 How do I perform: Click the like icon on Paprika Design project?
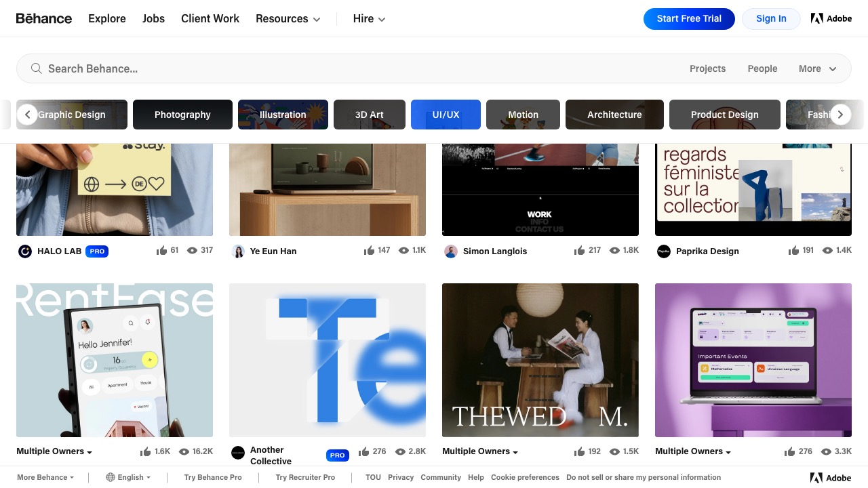pos(793,250)
